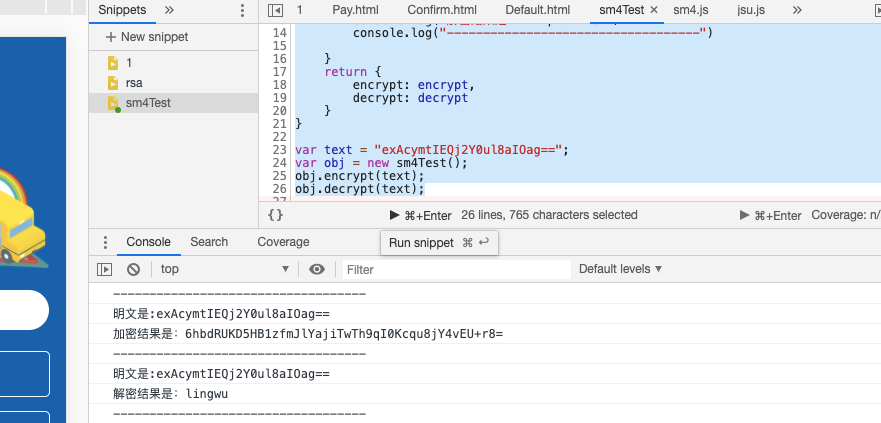Close the sm4Test editor tab
This screenshot has width=881, height=423.
pos(653,10)
